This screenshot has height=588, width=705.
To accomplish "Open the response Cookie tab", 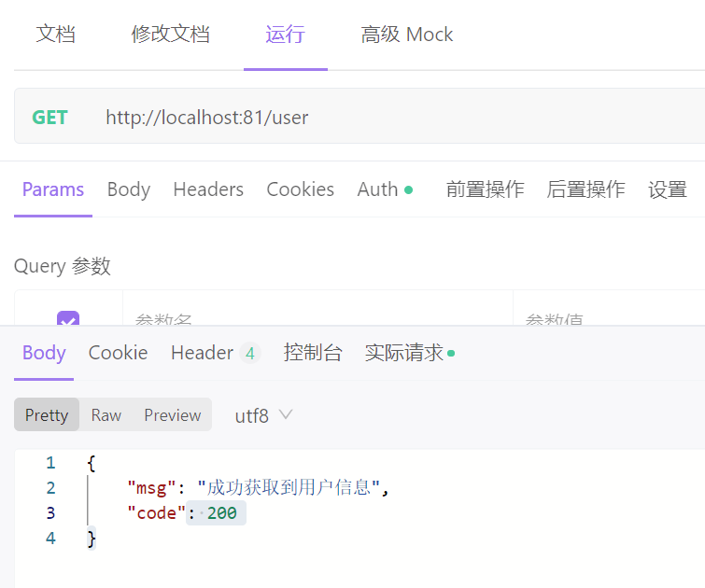I will point(119,353).
